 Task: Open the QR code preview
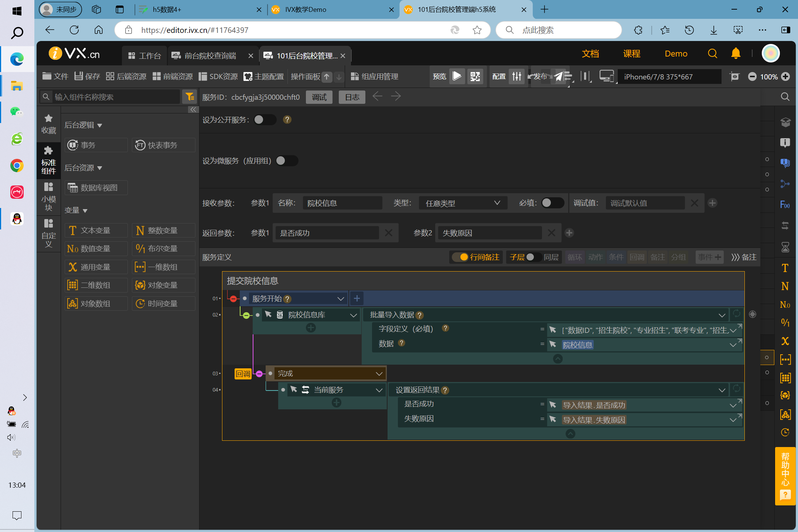(475, 76)
